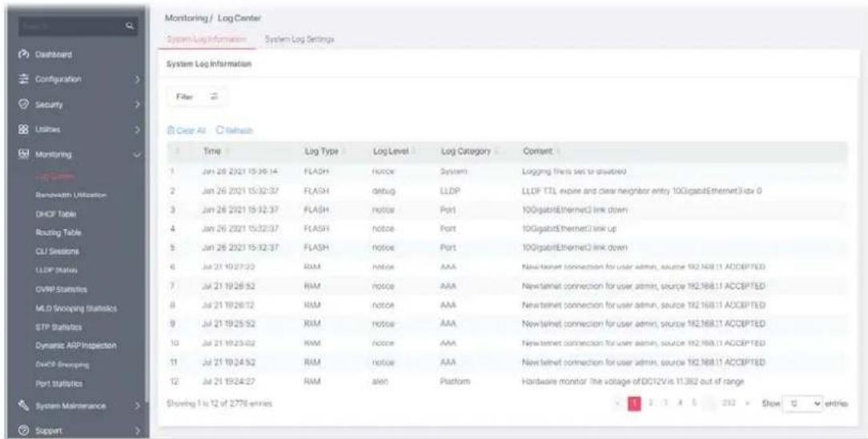
Task: Go to page 3 of log entries
Action: (x=666, y=404)
